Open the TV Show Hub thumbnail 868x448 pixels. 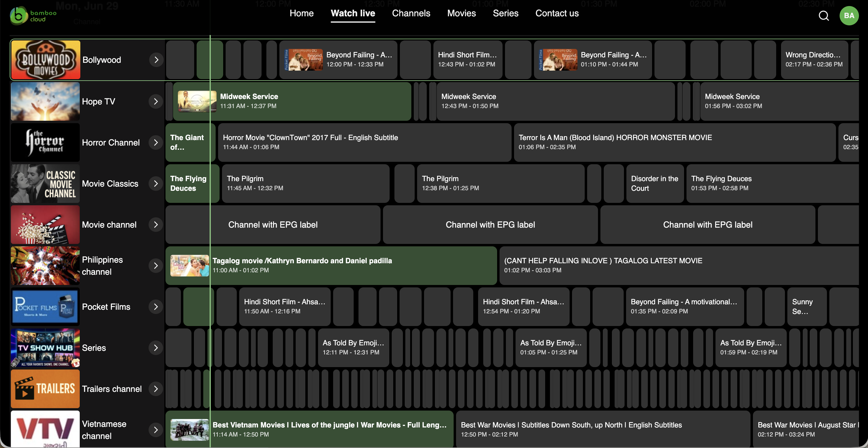click(45, 348)
